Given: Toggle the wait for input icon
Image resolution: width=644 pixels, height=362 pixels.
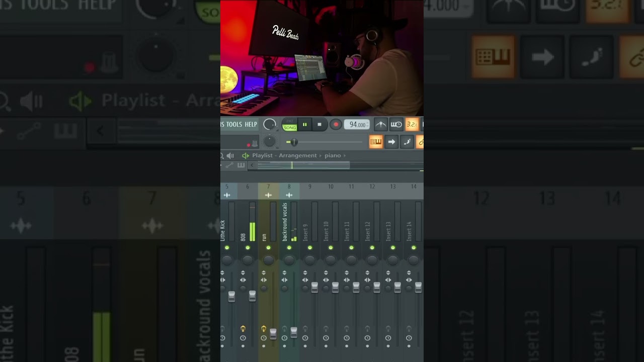Looking at the screenshot, I should [396, 124].
